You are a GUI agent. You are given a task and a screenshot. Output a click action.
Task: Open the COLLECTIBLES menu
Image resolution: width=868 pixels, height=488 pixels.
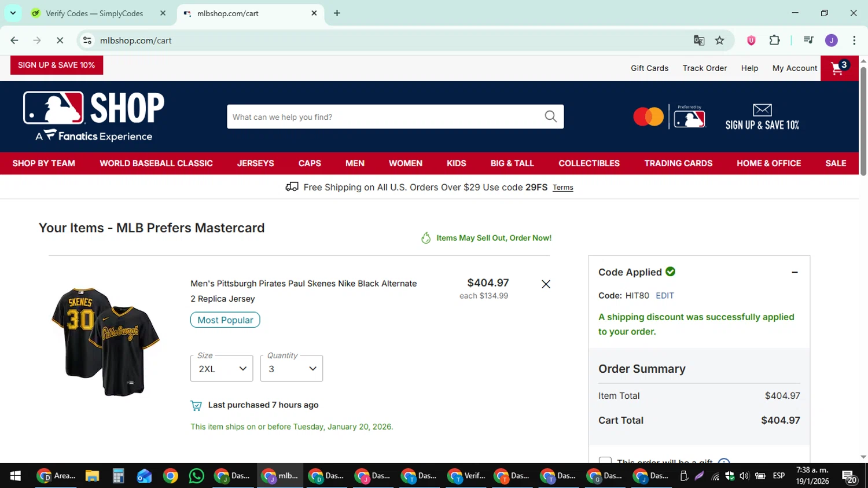pos(589,163)
